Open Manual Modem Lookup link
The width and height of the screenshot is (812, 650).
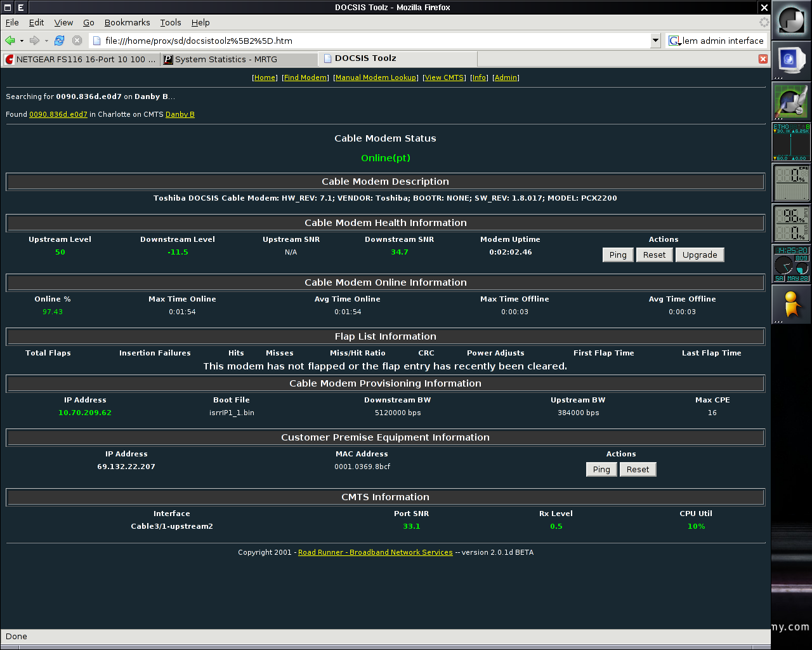[376, 77]
